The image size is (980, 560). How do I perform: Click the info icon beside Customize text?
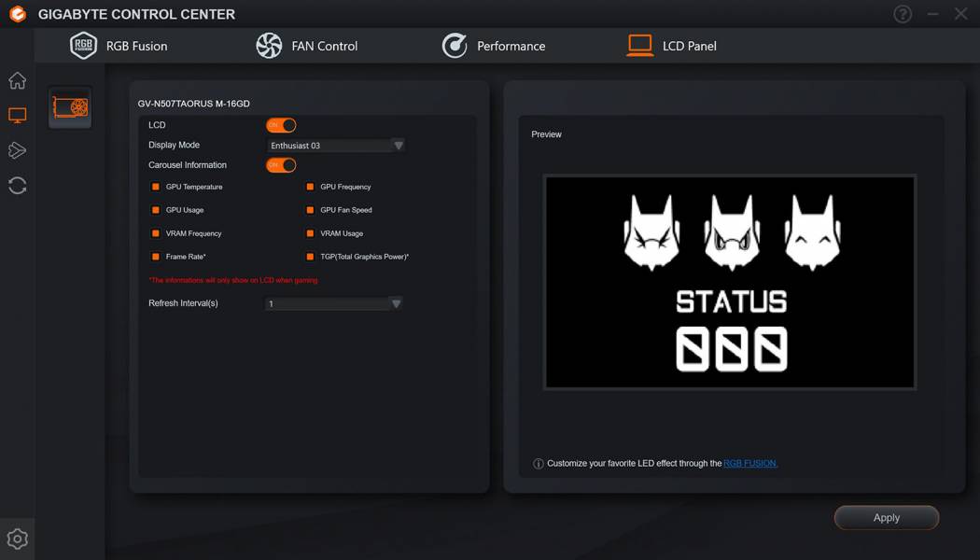tap(539, 464)
